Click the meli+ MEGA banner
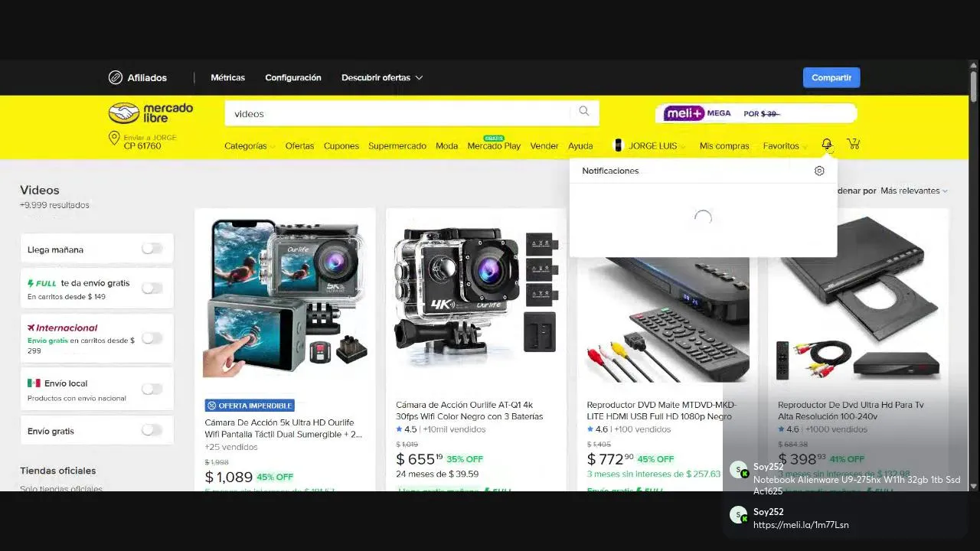 click(x=756, y=113)
